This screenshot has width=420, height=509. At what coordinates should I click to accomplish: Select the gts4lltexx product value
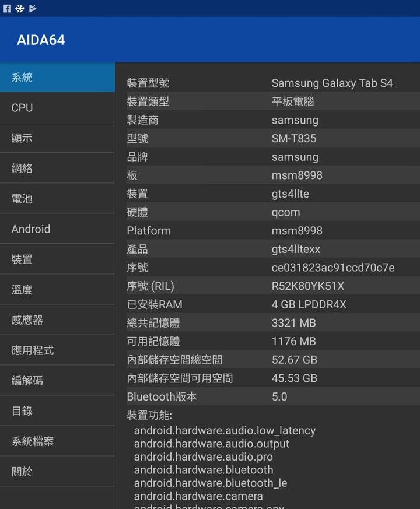point(296,250)
